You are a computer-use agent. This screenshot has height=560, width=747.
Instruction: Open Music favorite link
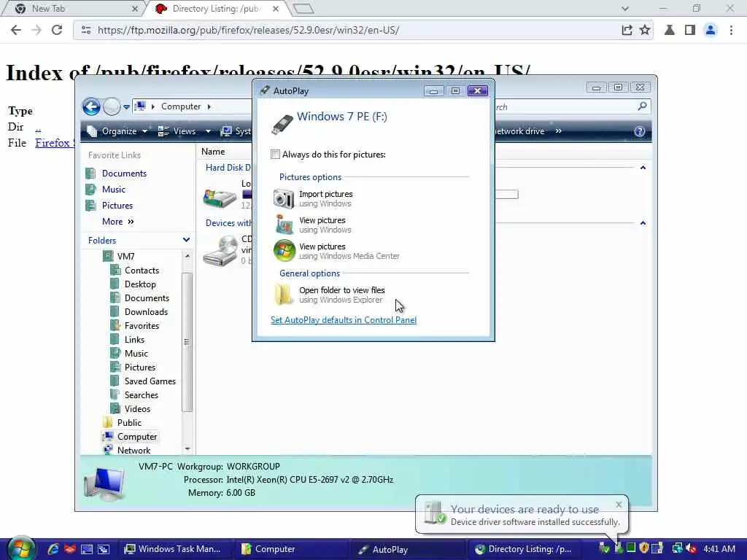pos(113,190)
